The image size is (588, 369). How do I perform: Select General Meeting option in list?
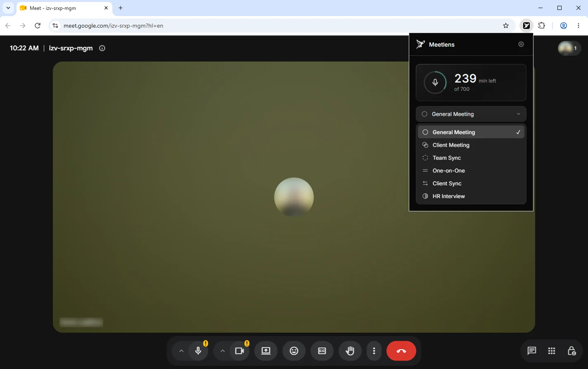coord(471,132)
